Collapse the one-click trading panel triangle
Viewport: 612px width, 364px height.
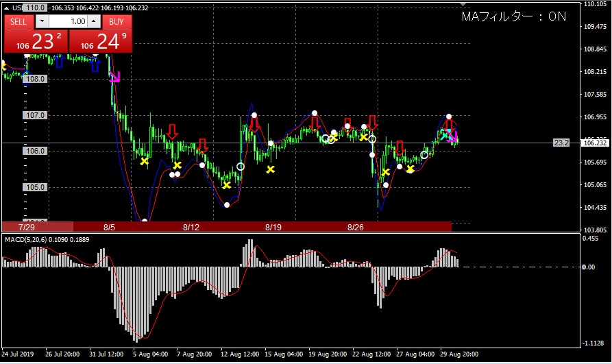click(6, 8)
